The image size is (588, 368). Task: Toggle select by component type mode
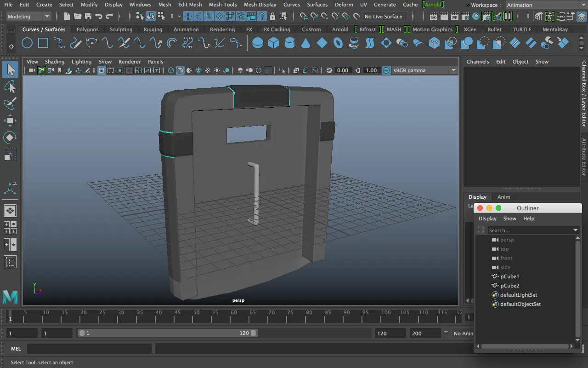point(161,17)
